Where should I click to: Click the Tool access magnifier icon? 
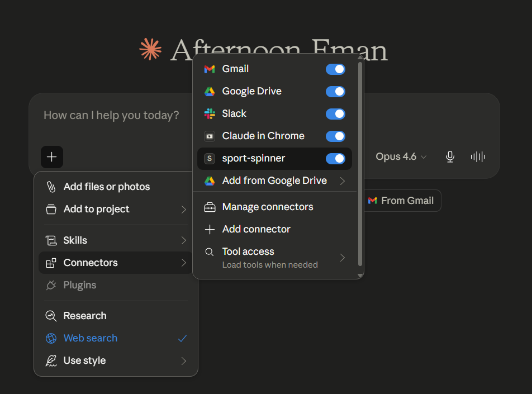[210, 252]
